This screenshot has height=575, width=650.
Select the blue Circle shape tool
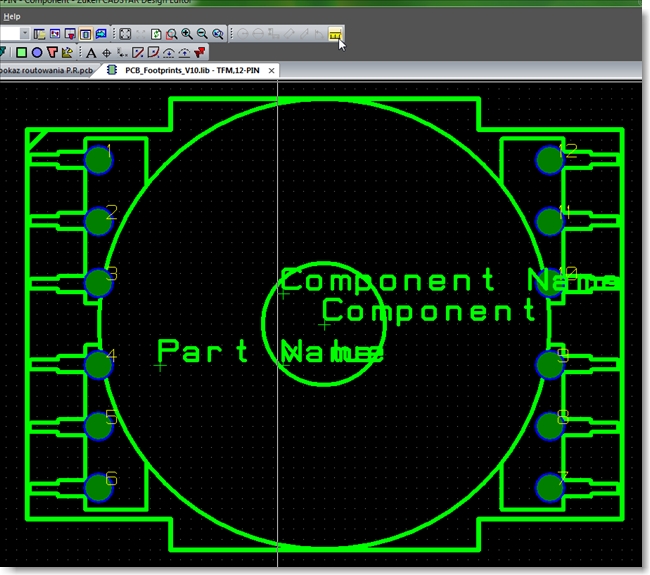tap(37, 52)
